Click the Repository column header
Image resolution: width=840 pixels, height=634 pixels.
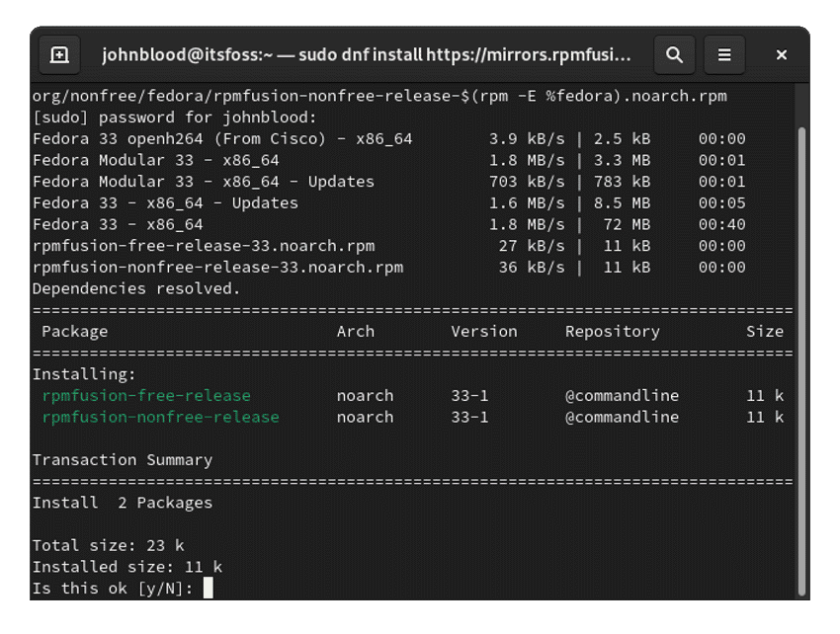(x=613, y=331)
